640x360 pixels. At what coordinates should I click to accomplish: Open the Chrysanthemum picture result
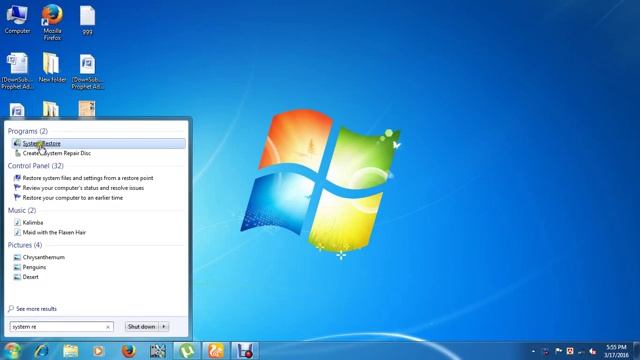44,257
